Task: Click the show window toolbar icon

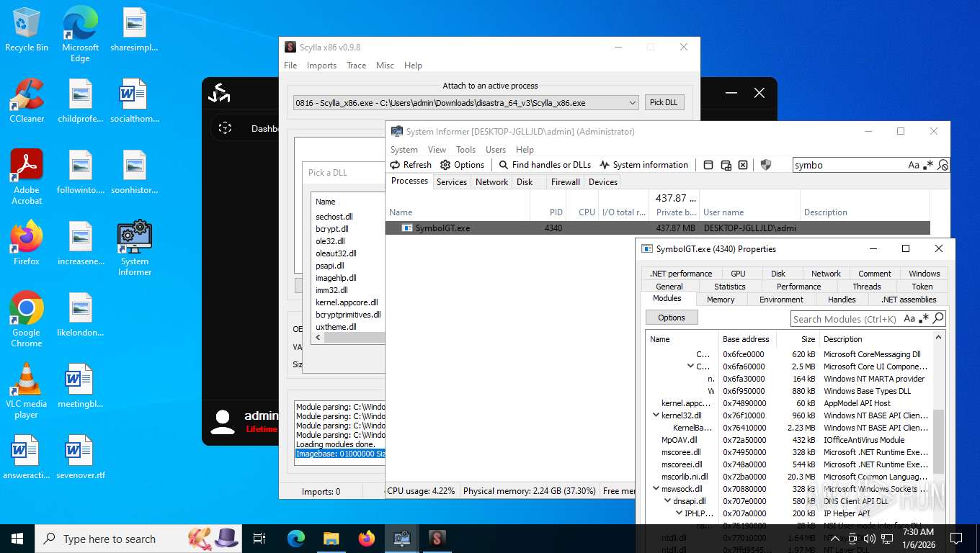Action: tap(708, 165)
